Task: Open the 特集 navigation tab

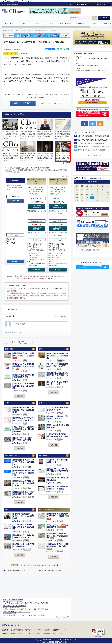Action: pos(94,24)
